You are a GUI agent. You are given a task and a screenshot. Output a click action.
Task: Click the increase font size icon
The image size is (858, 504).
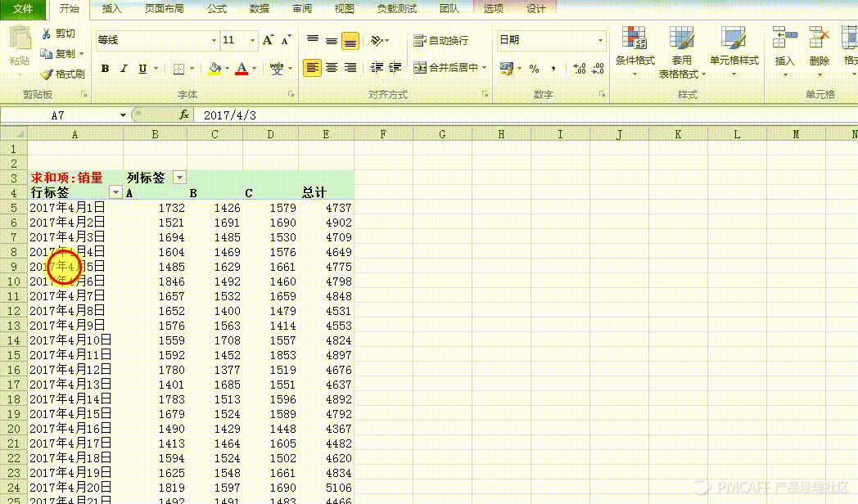(x=269, y=40)
